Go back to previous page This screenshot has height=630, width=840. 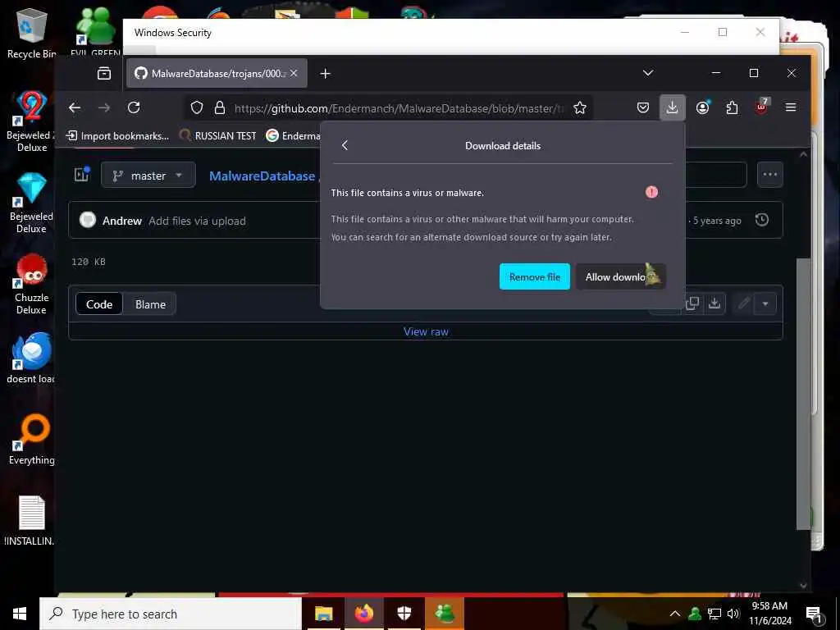[75, 107]
